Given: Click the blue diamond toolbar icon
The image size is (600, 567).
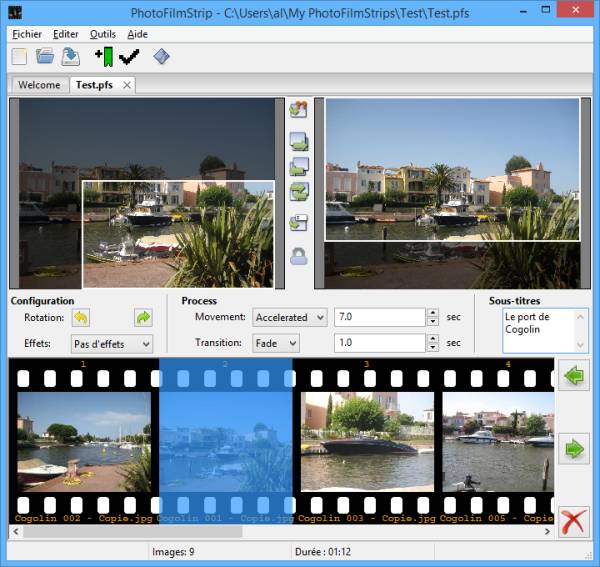Looking at the screenshot, I should (x=161, y=57).
